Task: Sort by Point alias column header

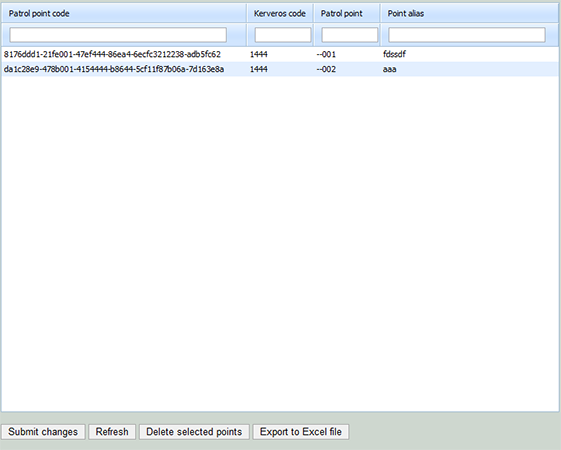Action: click(x=470, y=14)
